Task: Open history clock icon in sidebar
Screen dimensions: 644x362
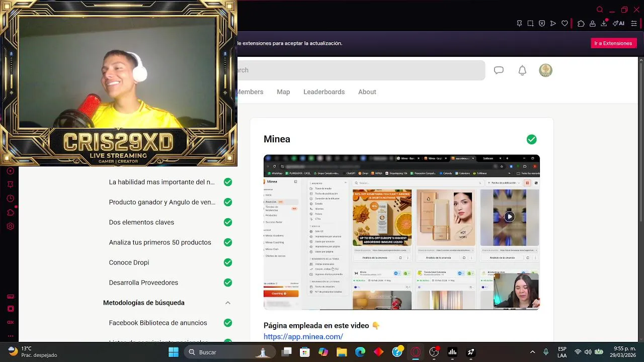Action: (x=11, y=199)
